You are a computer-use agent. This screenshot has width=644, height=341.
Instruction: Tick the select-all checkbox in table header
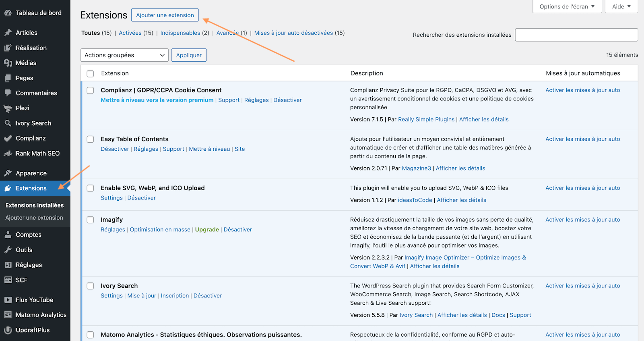click(91, 74)
